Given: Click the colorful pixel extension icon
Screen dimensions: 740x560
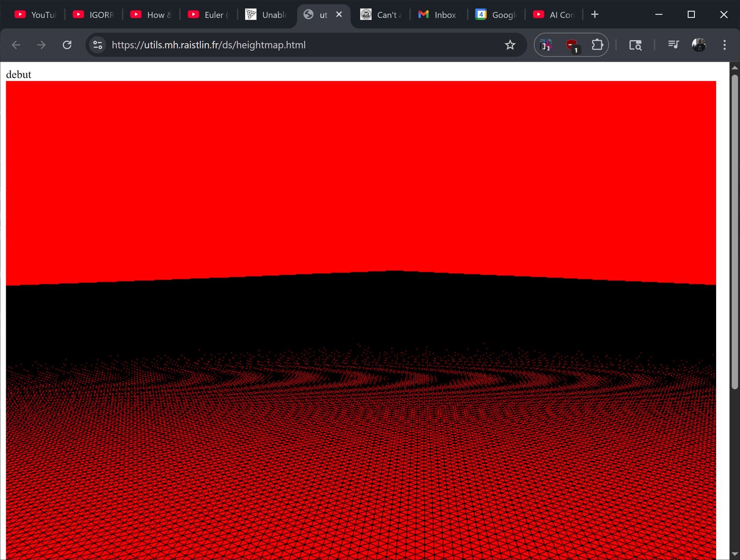Looking at the screenshot, I should (546, 45).
